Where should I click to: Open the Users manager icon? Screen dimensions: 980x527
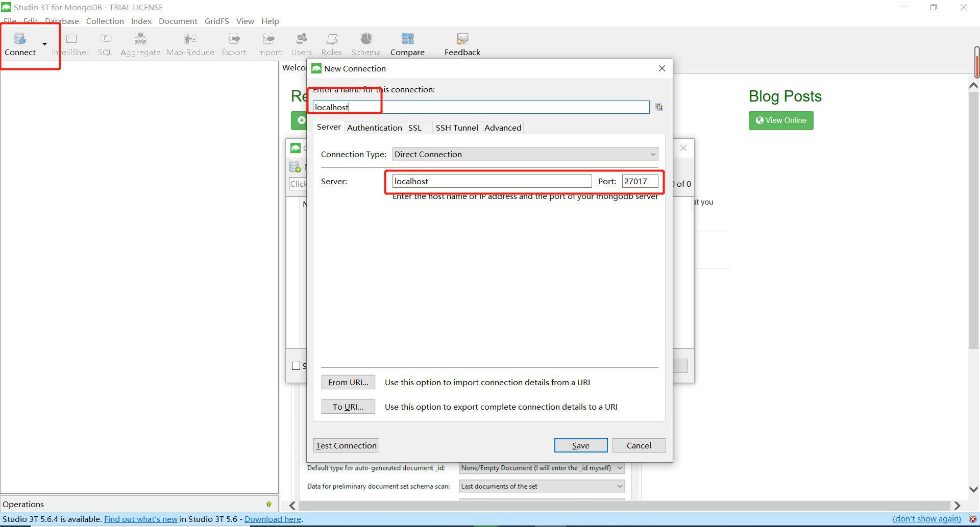[x=301, y=44]
